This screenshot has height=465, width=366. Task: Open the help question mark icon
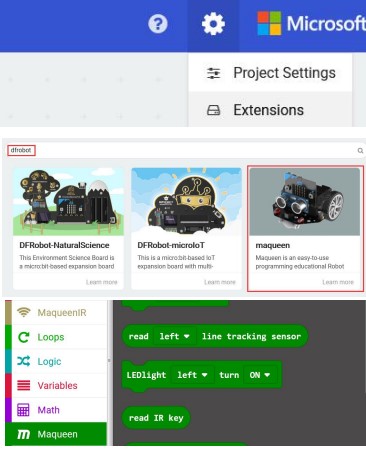click(158, 24)
